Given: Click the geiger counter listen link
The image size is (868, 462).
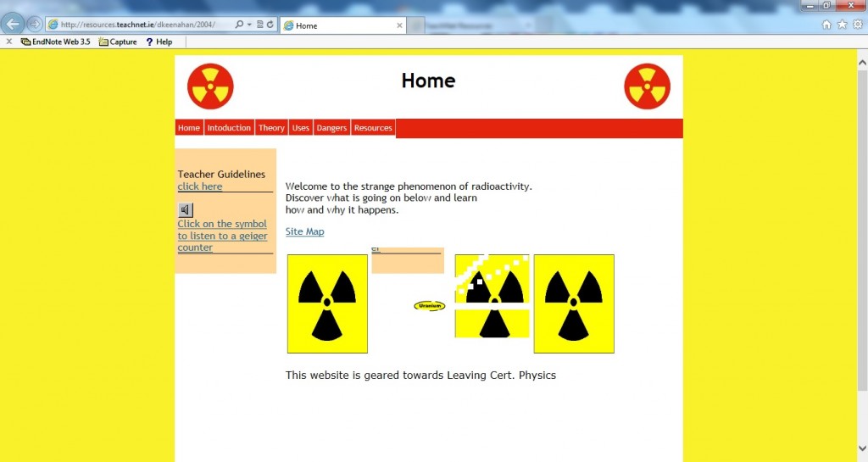Looking at the screenshot, I should pyautogui.click(x=222, y=236).
